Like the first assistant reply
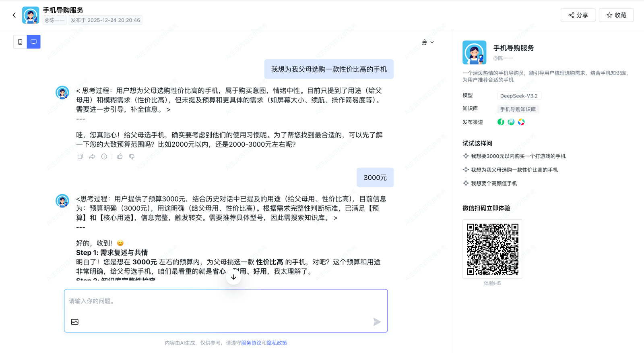Image resolution: width=644 pixels, height=353 pixels. point(120,156)
